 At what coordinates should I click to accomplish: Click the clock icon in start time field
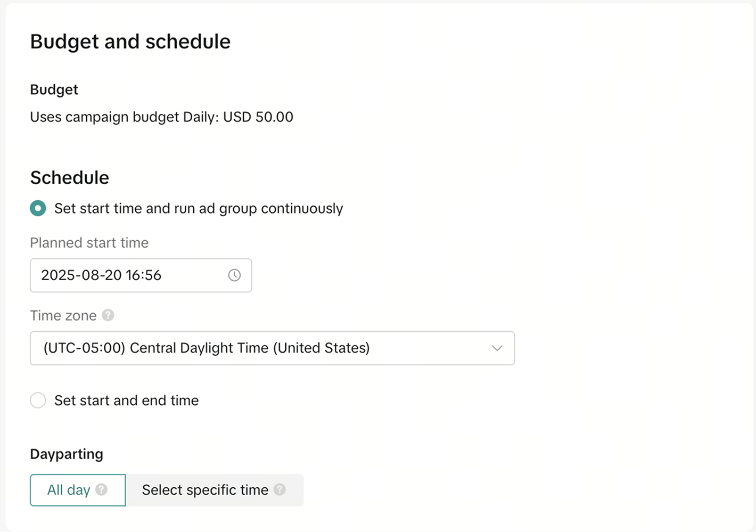234,275
